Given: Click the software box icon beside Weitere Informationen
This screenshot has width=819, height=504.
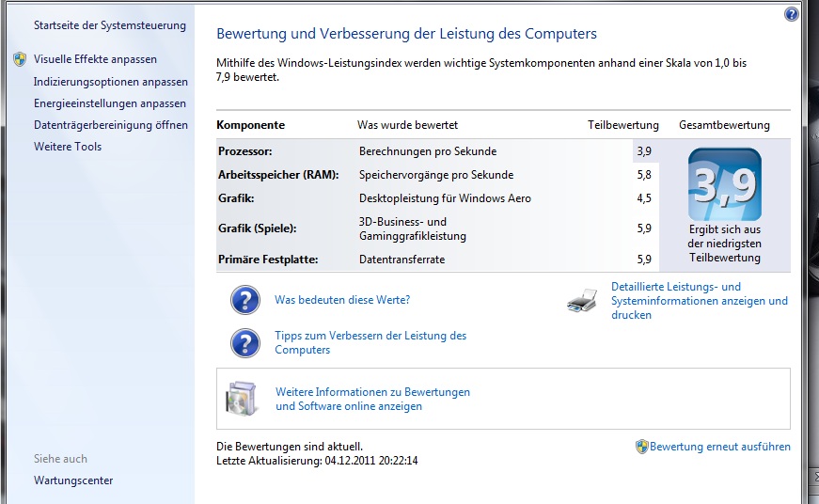Looking at the screenshot, I should [x=242, y=399].
